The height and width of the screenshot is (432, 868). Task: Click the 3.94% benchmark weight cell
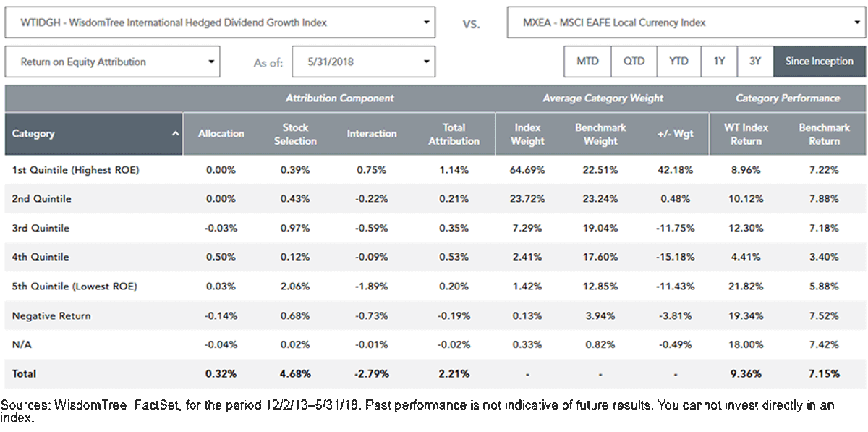[600, 315]
